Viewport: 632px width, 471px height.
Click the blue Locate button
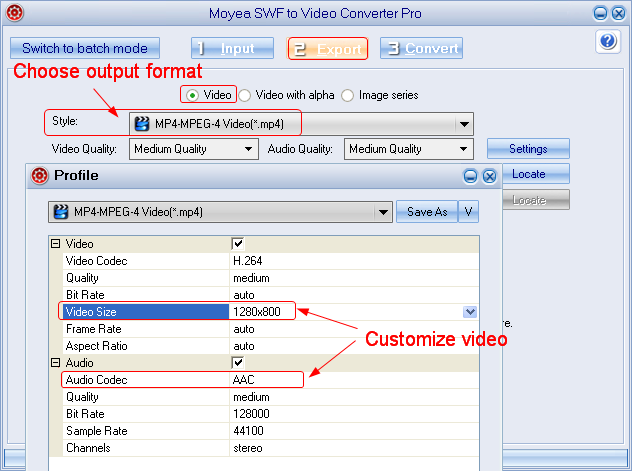pos(536,174)
